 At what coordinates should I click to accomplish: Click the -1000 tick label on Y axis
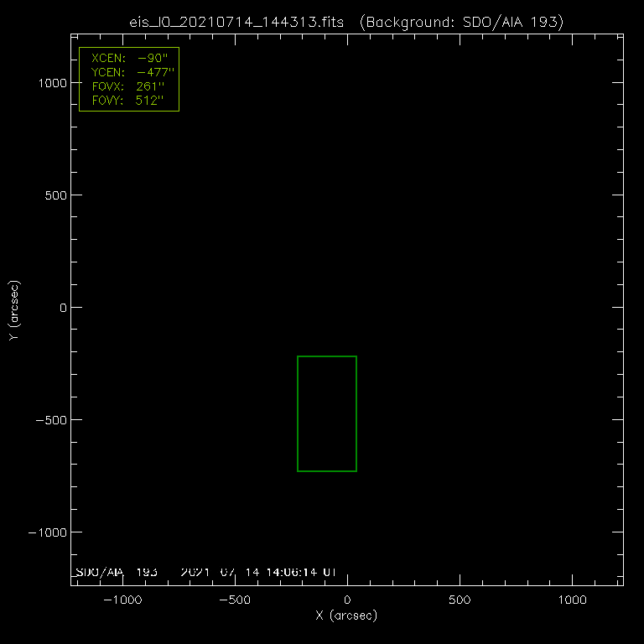pos(46,532)
